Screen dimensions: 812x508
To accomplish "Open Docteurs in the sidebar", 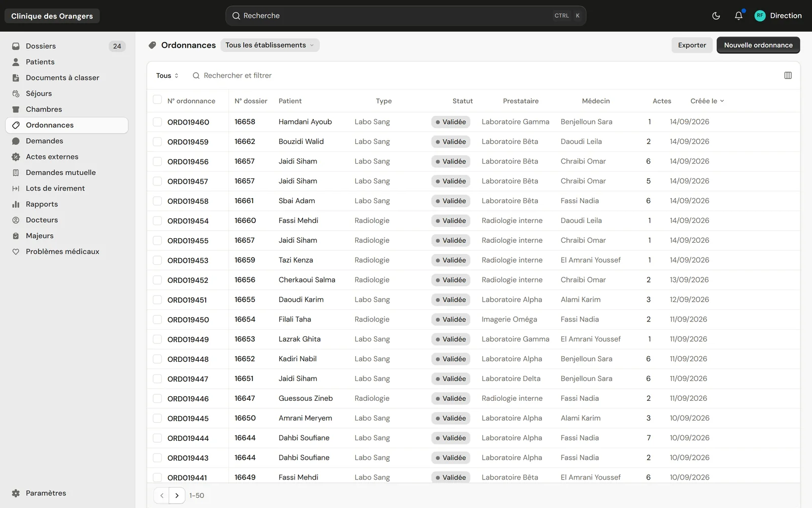I will coord(66,220).
